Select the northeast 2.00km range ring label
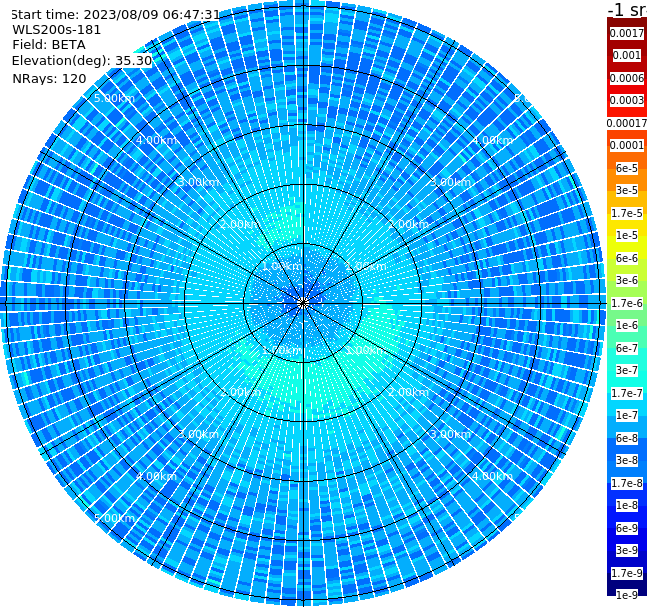The image size is (647, 607). pos(409,224)
